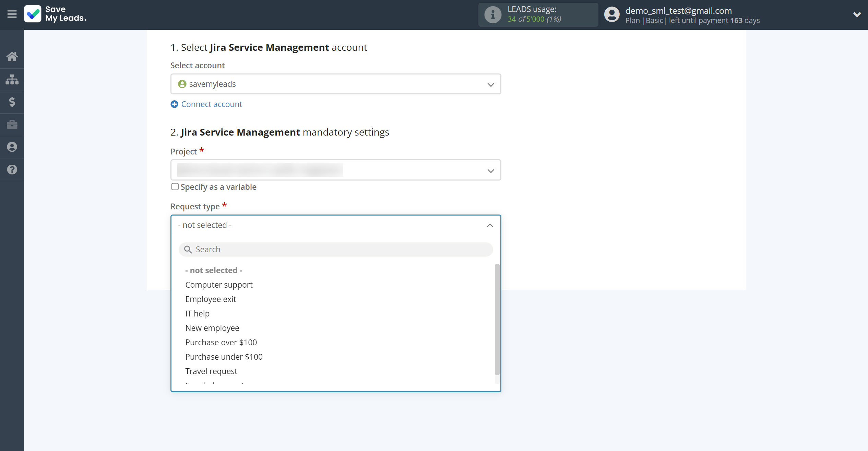Image resolution: width=868 pixels, height=451 pixels.
Task: Toggle the Specify as a variable checkbox
Action: [x=174, y=187]
